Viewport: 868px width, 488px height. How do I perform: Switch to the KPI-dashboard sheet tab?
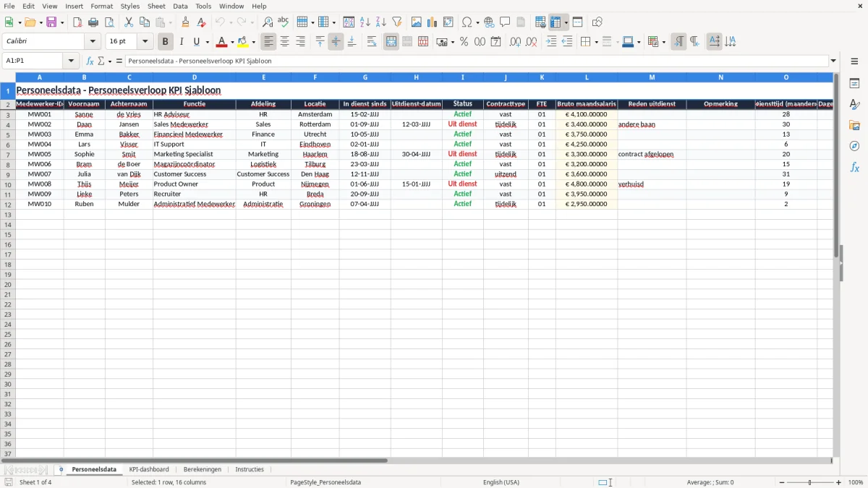point(149,470)
